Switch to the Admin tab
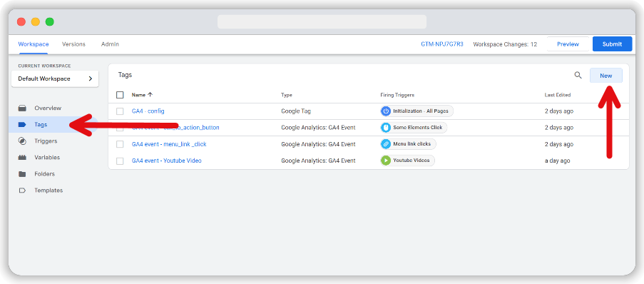 tap(110, 44)
